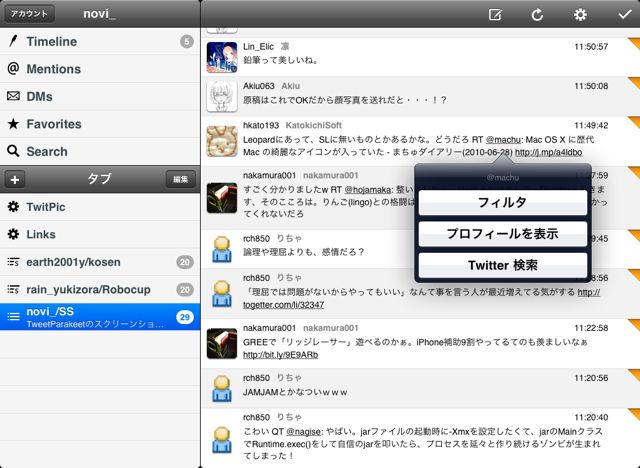Viewport: 640px width, 468px height.
Task: Refresh the timeline with the reload icon
Action: [x=537, y=15]
